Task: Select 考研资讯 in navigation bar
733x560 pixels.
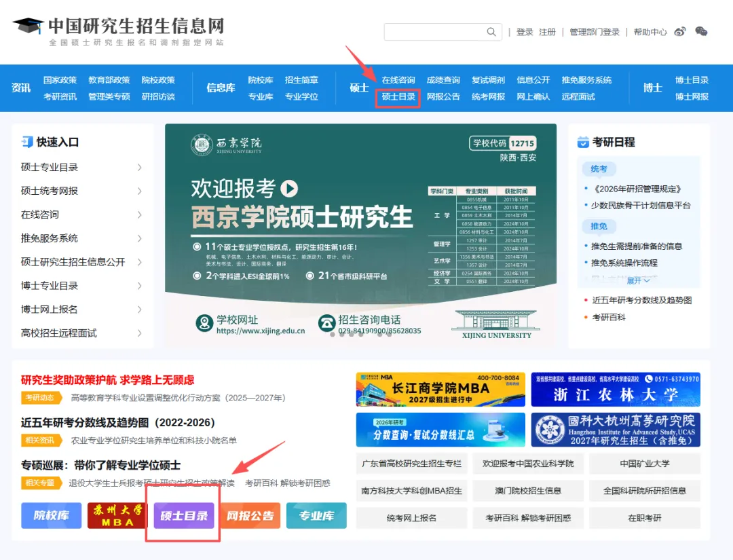Action: click(x=60, y=96)
